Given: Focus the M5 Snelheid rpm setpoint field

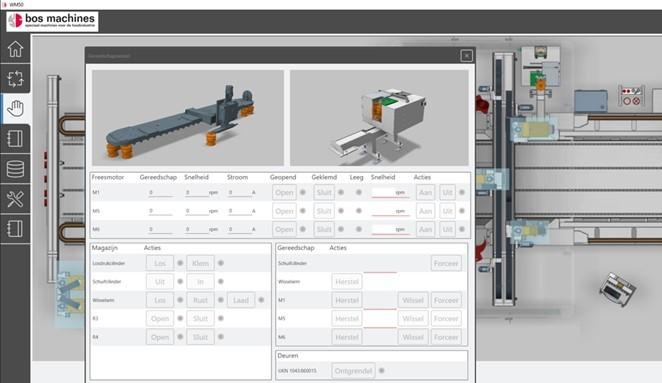Looking at the screenshot, I should click(391, 211).
